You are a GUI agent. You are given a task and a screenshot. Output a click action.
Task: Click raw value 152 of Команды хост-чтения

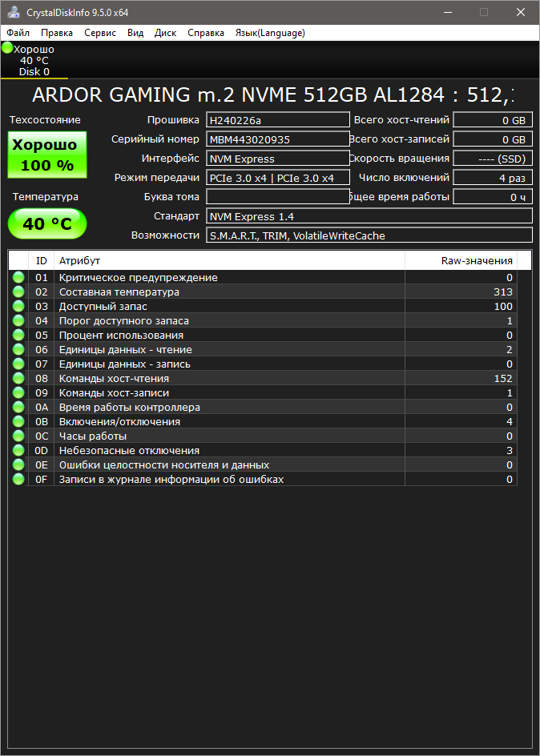tap(503, 379)
